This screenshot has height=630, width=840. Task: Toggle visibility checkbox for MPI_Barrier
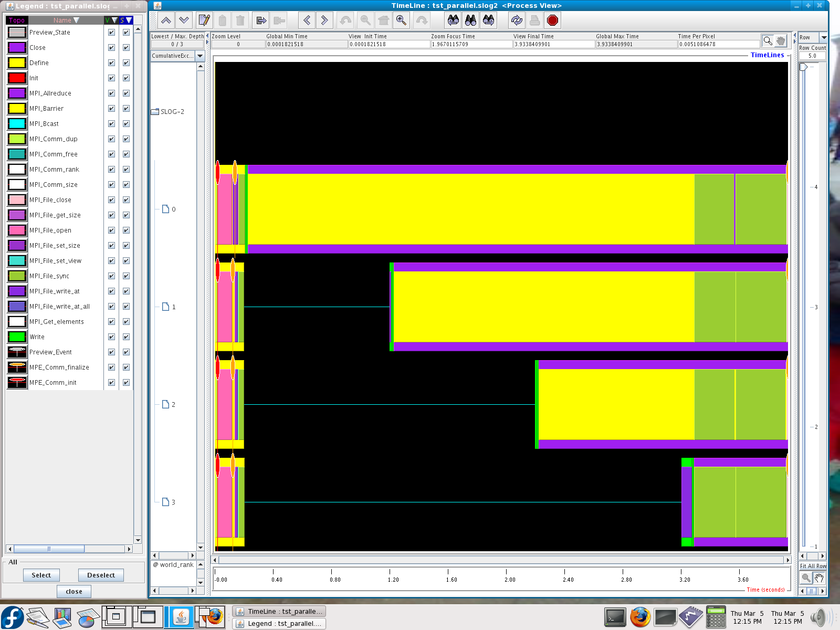tap(111, 108)
